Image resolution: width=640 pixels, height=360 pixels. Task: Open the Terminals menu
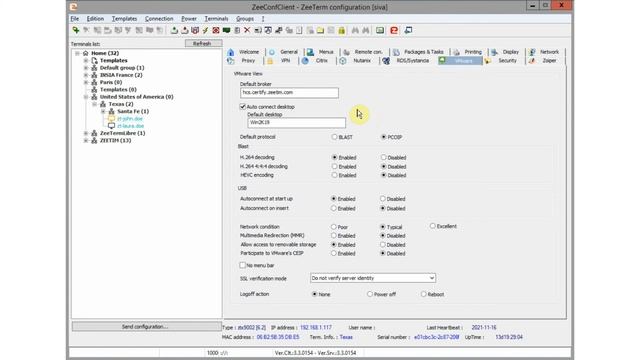216,19
